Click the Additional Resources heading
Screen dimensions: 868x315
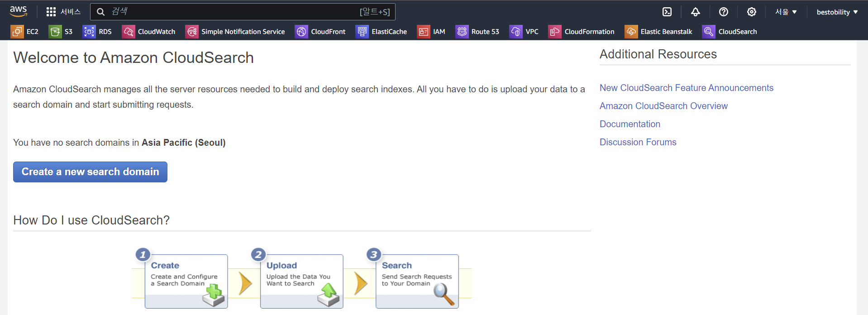coord(658,54)
